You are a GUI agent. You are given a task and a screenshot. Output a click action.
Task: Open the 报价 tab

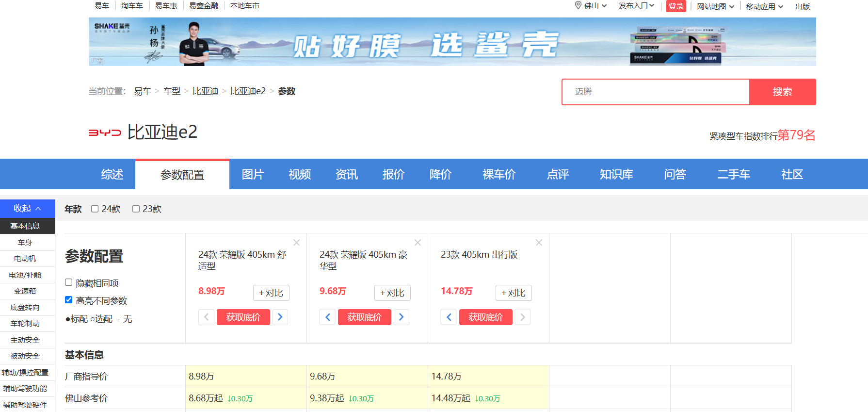[393, 174]
